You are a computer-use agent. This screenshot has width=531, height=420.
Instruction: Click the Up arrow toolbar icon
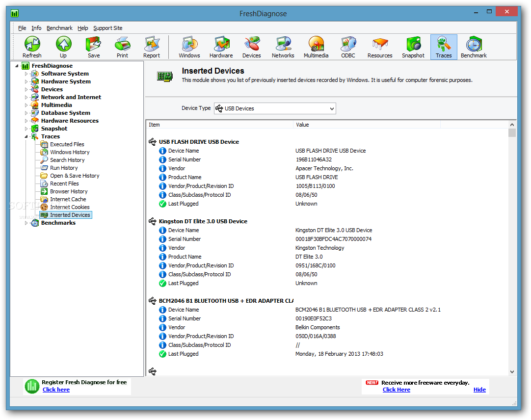click(x=63, y=47)
